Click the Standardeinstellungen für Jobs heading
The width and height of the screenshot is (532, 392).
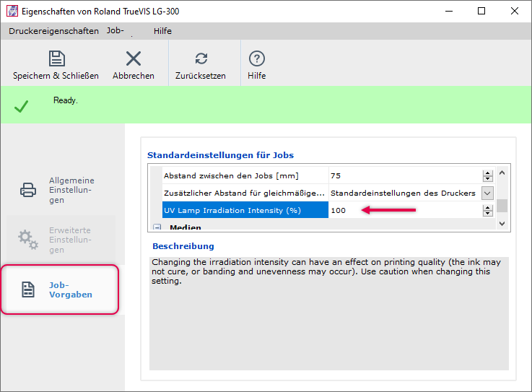tap(221, 155)
